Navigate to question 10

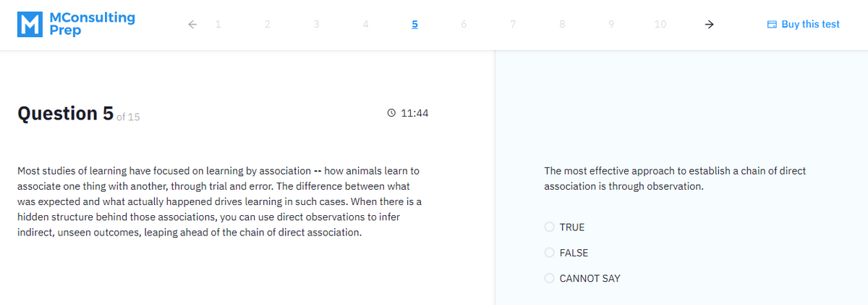point(660,25)
